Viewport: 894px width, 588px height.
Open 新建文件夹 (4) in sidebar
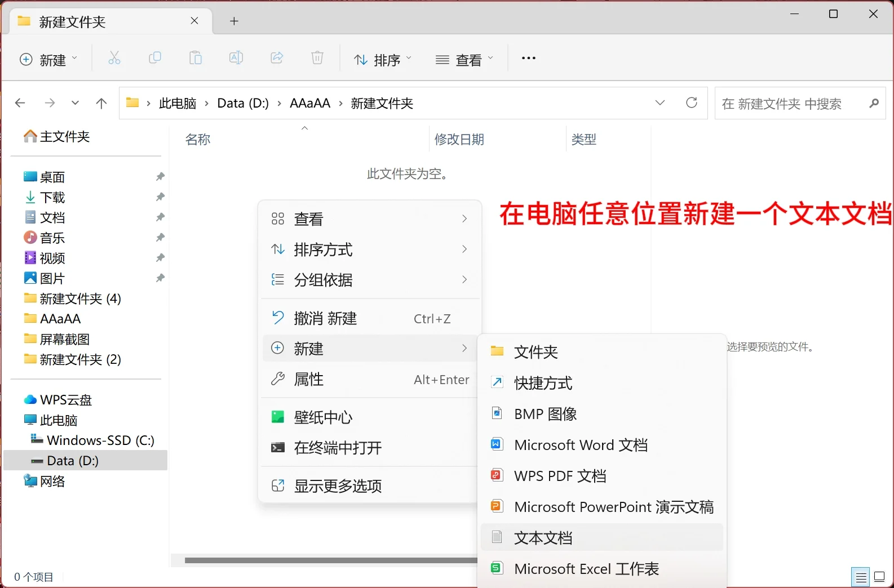(x=72, y=299)
